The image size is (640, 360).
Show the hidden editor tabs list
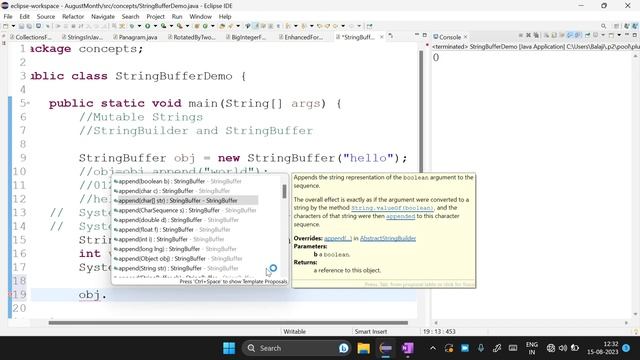pos(391,36)
